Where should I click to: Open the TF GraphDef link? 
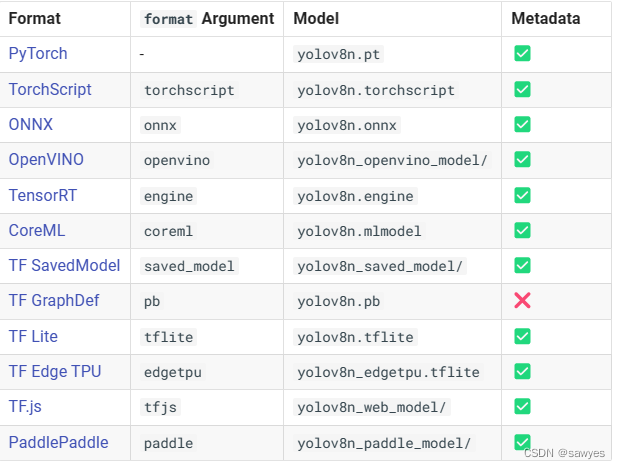(54, 301)
